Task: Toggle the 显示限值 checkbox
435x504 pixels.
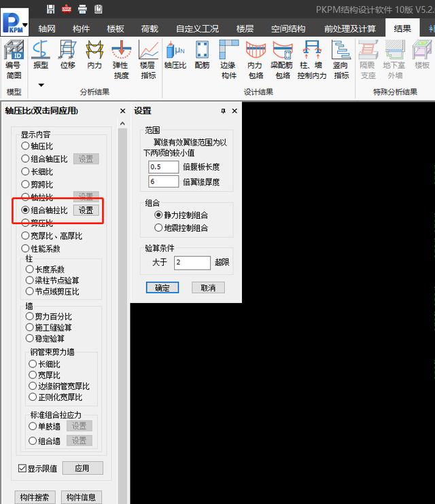Action: (37, 468)
